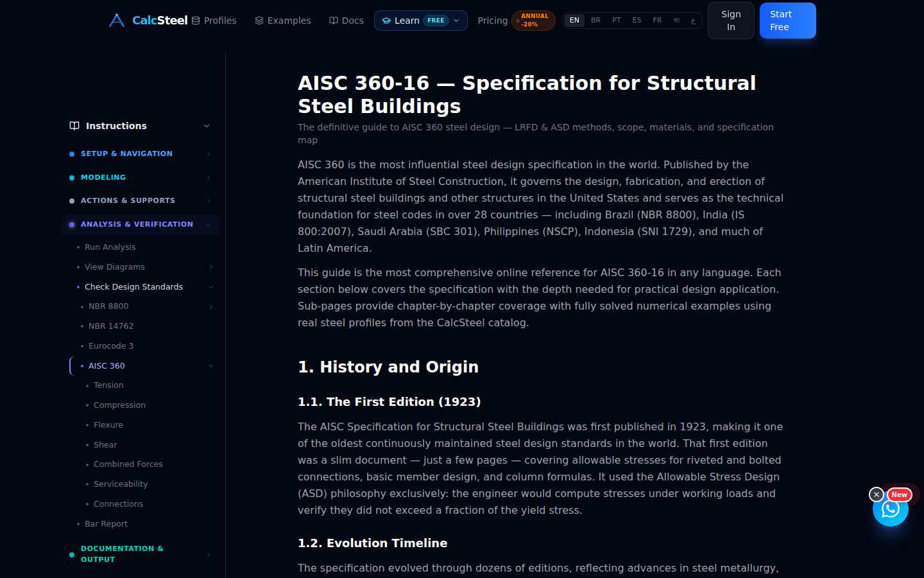The width and height of the screenshot is (924, 578).
Task: Open the Compression sub-page
Action: pyautogui.click(x=119, y=405)
